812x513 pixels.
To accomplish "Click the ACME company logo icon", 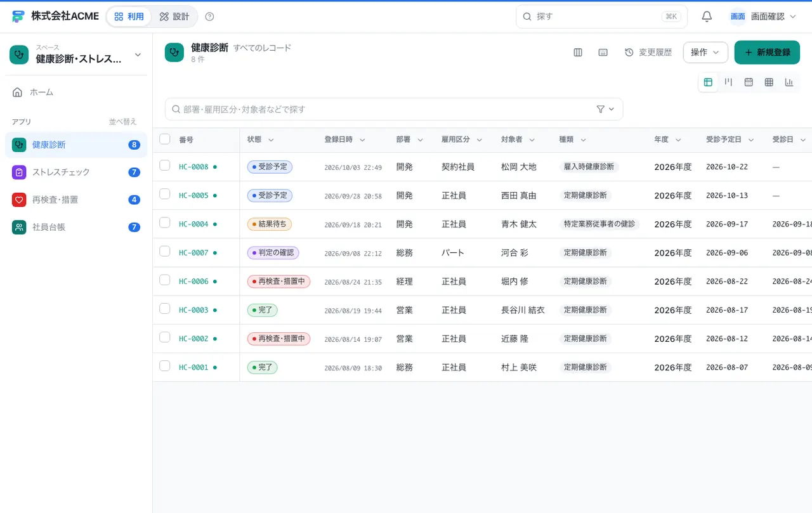I will tap(18, 16).
